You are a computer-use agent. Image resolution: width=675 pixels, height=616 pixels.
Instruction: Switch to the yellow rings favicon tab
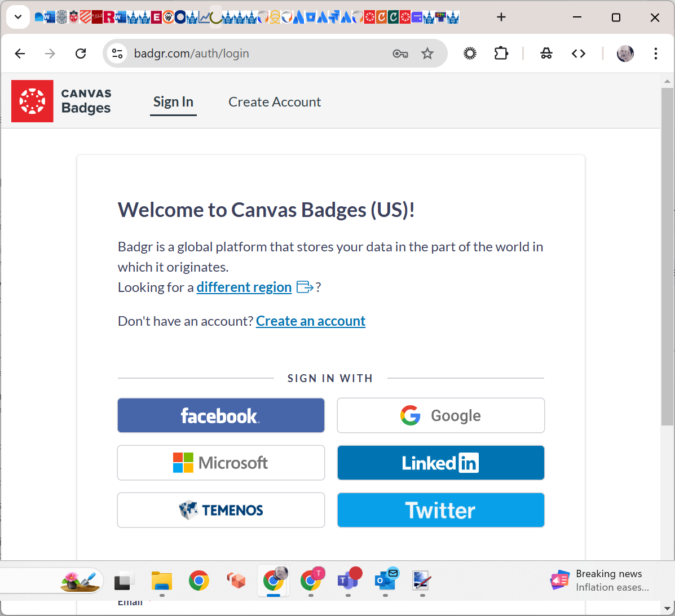tap(275, 17)
